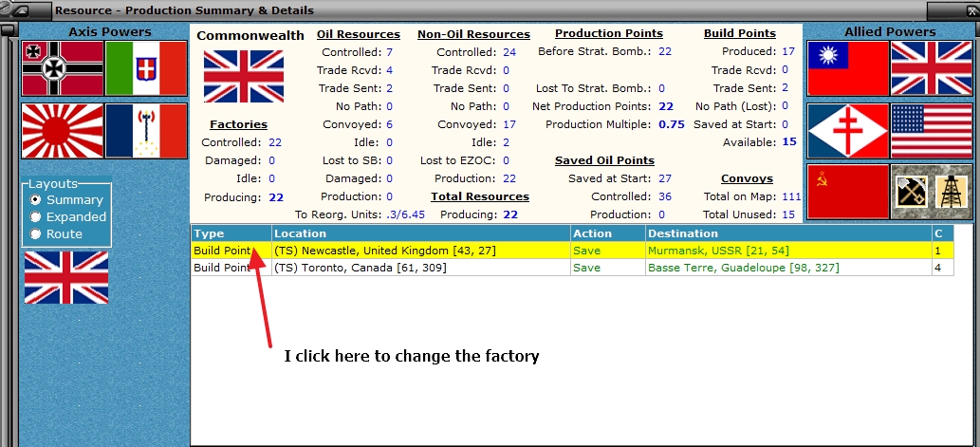
Task: Select the Union Jack in Allied Powers panel
Action: [932, 68]
